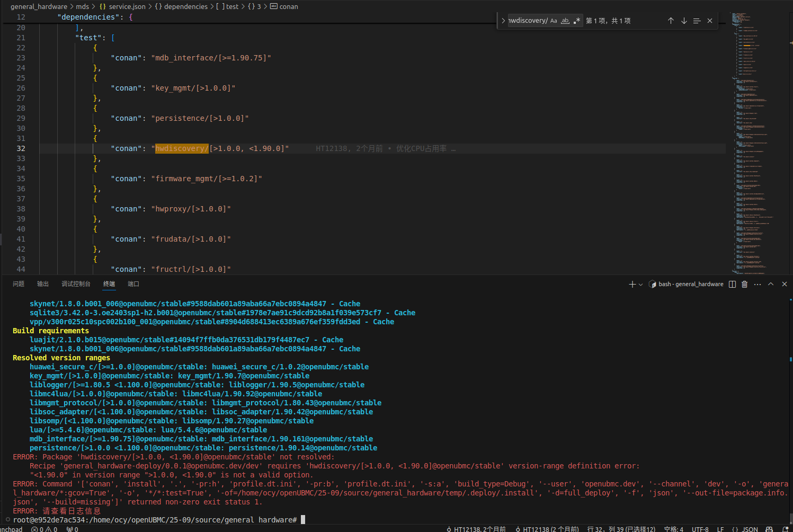Viewport: 793px width, 532px height.
Task: Toggle Match Whole Word in search
Action: [565, 21]
